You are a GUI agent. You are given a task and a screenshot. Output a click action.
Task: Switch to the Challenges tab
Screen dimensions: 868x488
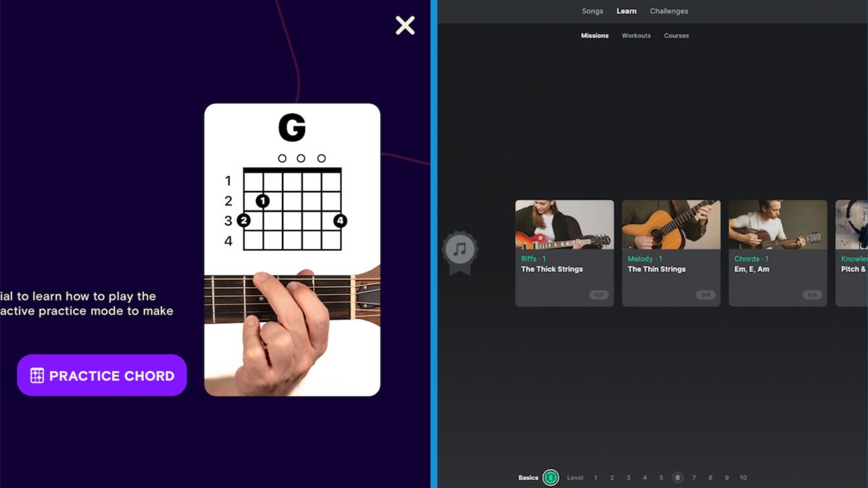click(x=668, y=11)
